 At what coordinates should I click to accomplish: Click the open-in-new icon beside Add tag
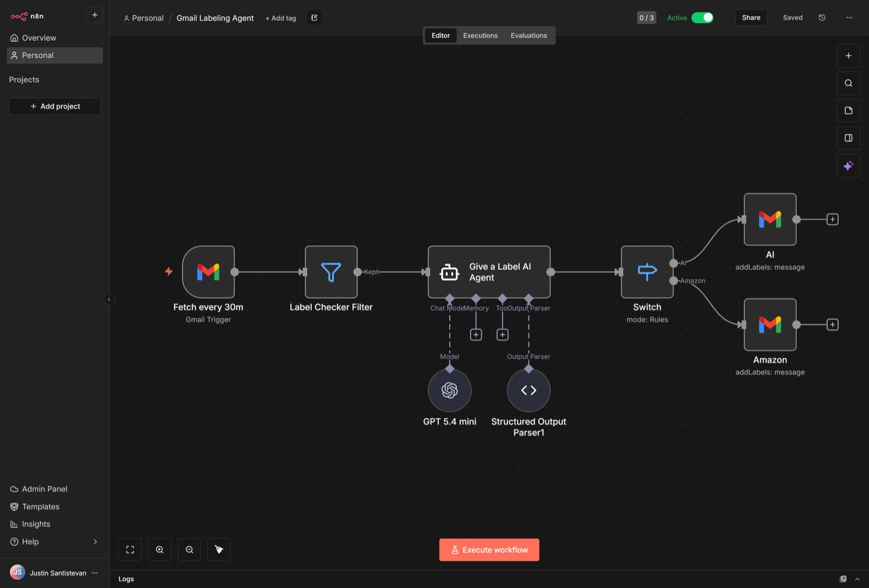click(314, 18)
